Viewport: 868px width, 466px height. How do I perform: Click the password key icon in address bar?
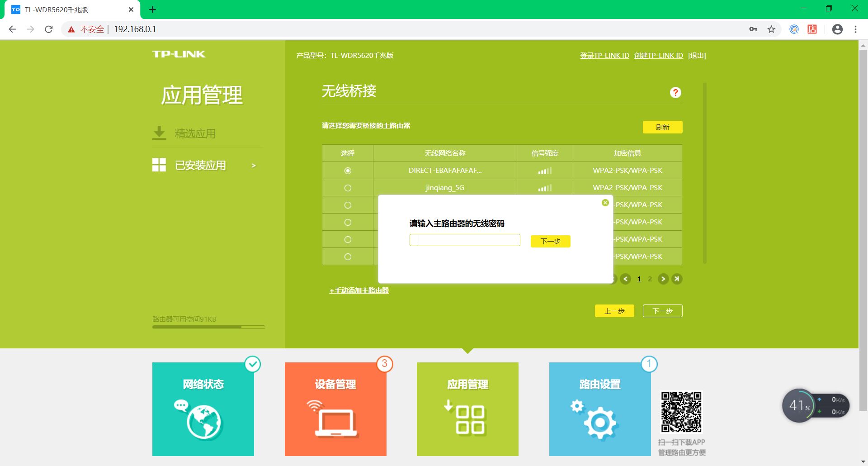click(x=753, y=29)
